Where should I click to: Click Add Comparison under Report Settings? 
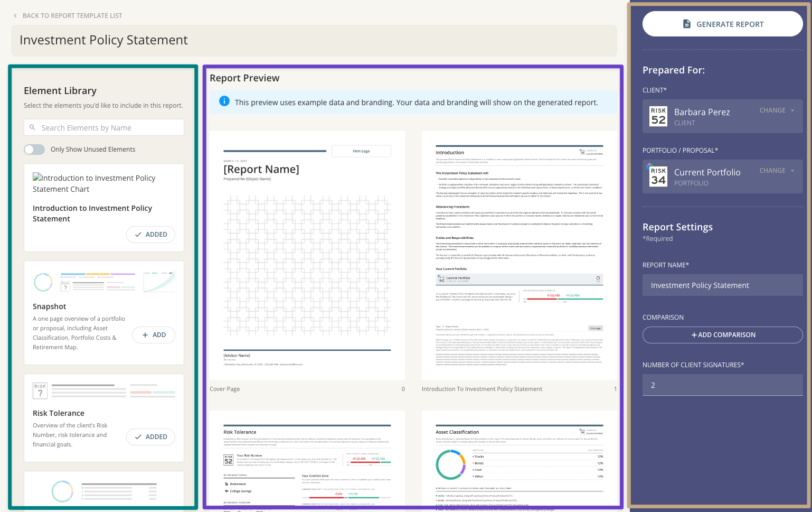(x=722, y=335)
